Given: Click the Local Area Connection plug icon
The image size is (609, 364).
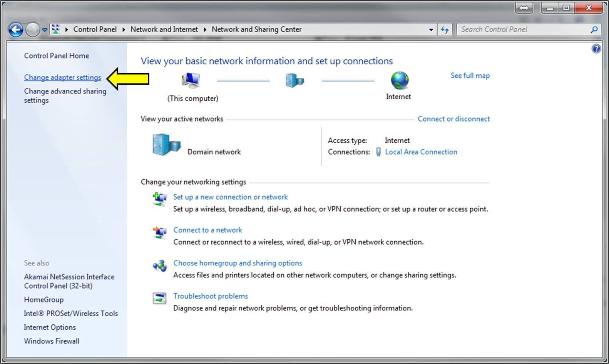Looking at the screenshot, I should (x=378, y=152).
